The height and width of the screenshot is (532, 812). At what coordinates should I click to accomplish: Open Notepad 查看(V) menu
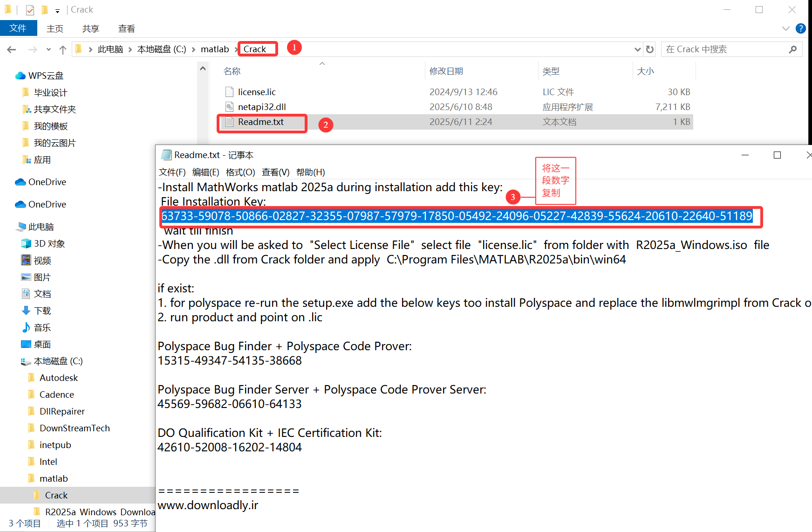coord(275,172)
